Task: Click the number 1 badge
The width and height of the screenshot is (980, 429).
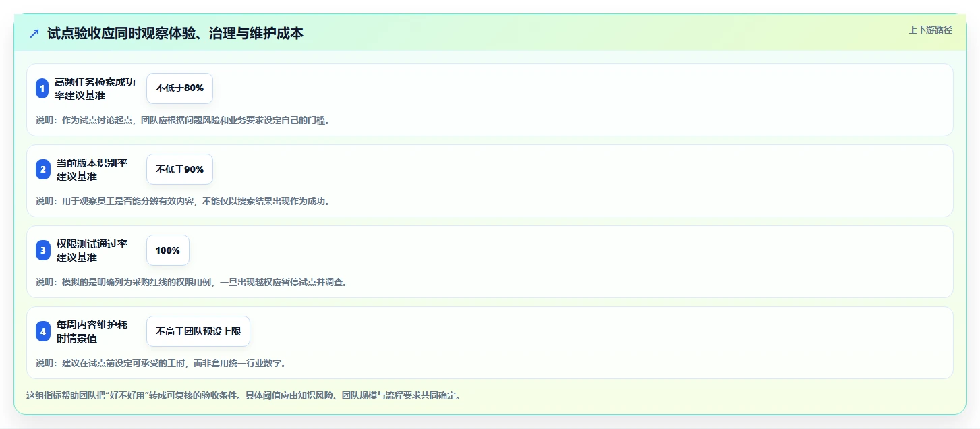Action: 42,88
